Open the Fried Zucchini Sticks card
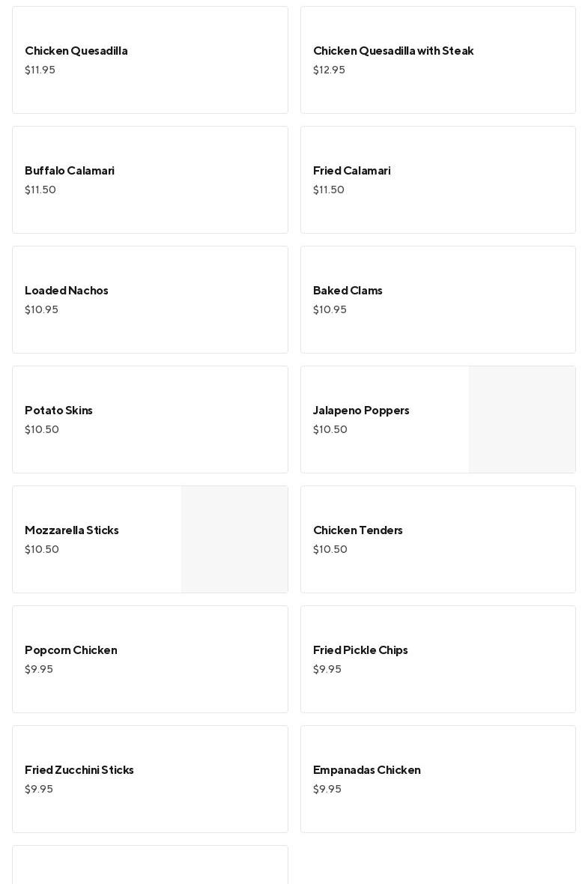The height and width of the screenshot is (884, 588). click(x=150, y=779)
